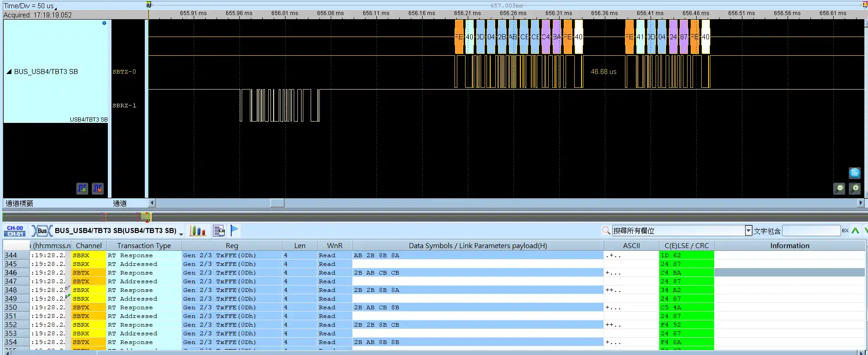Click the delete channel waveform icon

pyautogui.click(x=98, y=188)
